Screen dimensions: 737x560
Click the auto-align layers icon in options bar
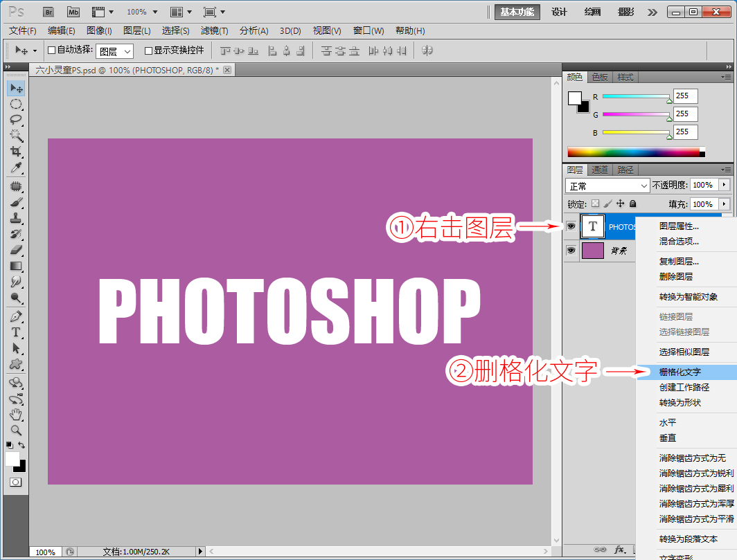(427, 51)
